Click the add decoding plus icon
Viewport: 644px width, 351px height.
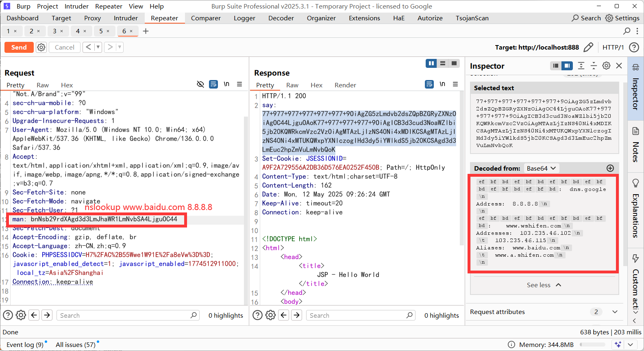[x=610, y=168]
